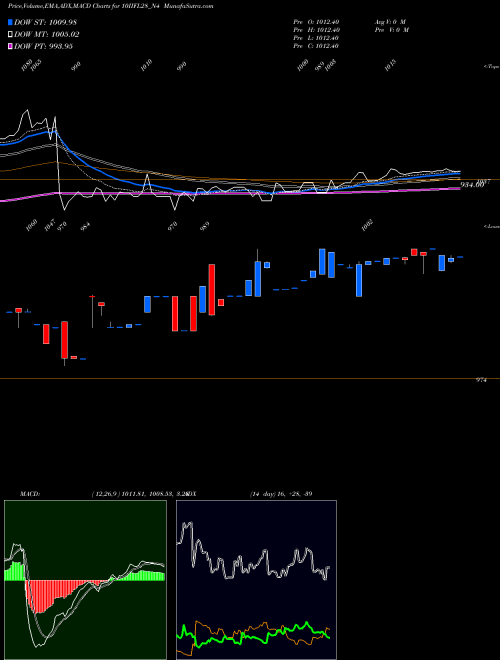Click the '1010' top-axis price label

(146, 65)
